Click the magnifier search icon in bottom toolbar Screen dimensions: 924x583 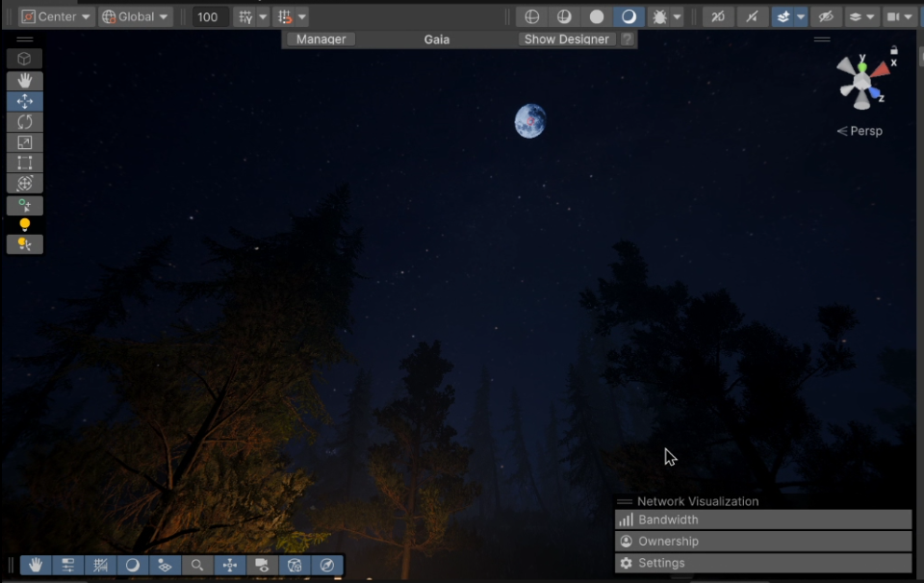(197, 566)
